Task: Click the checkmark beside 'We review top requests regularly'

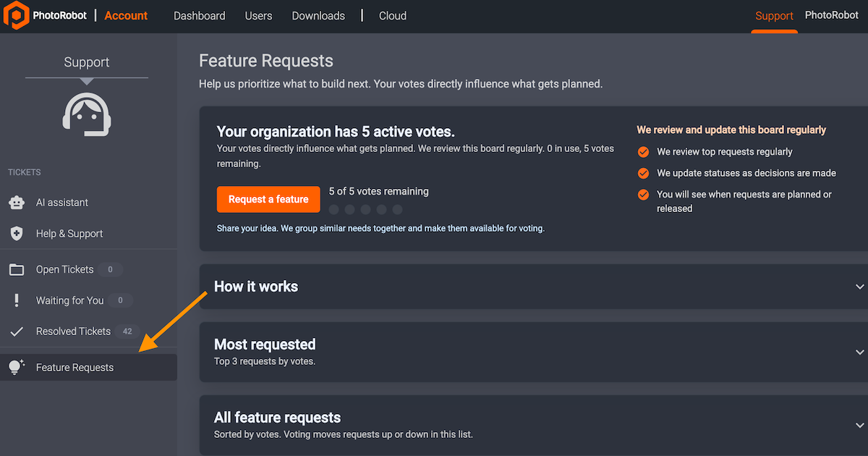Action: [x=643, y=152]
